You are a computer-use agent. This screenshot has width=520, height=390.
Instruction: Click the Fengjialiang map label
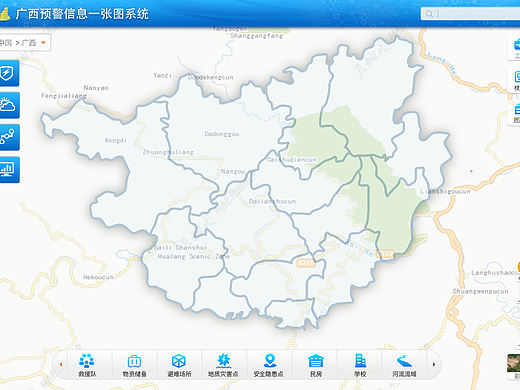tap(64, 96)
